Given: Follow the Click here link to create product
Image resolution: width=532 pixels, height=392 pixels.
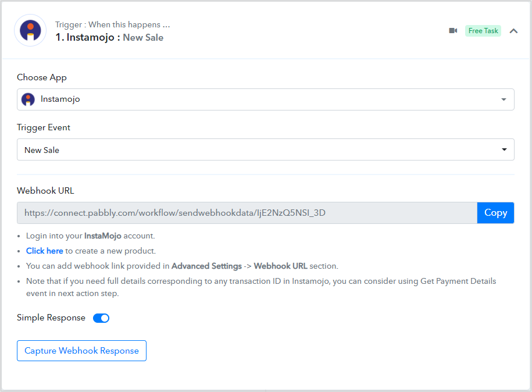Looking at the screenshot, I should [x=44, y=251].
